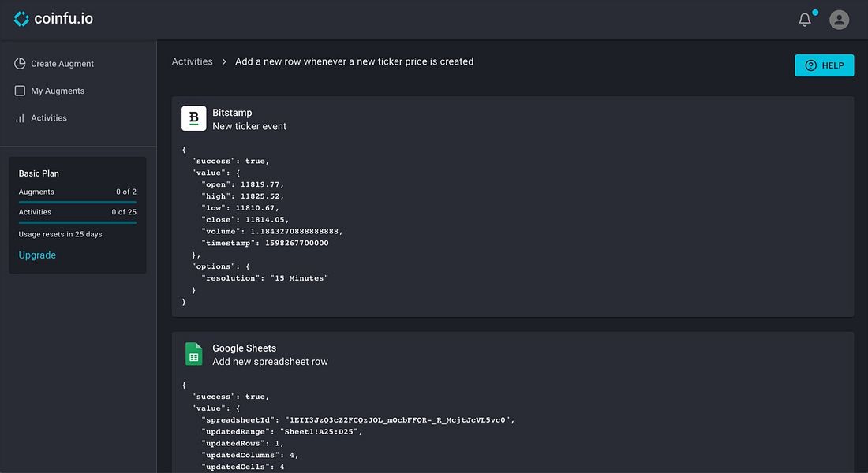868x473 pixels.
Task: Click the breadcrumb chevron separator
Action: [224, 61]
